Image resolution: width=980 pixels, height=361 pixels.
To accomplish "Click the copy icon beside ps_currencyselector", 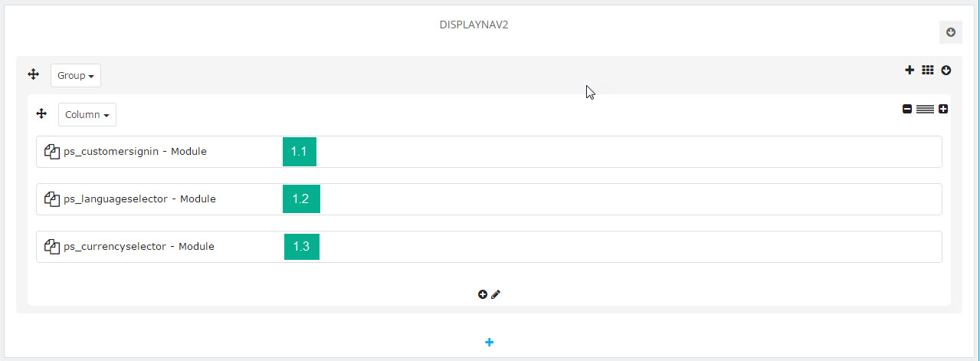I will click(x=52, y=247).
